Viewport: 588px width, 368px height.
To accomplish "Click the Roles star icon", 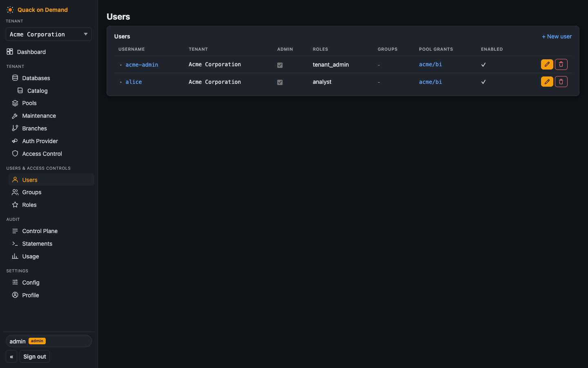I will 15,204.
